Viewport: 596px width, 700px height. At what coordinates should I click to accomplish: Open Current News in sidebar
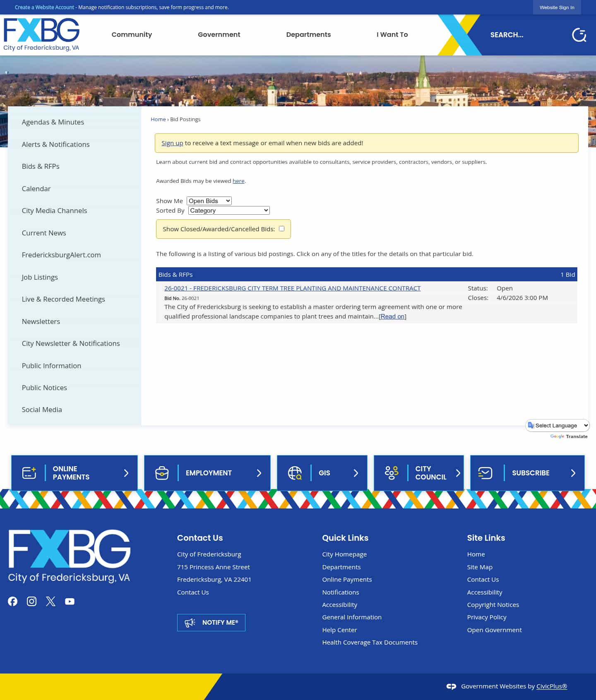pos(44,233)
